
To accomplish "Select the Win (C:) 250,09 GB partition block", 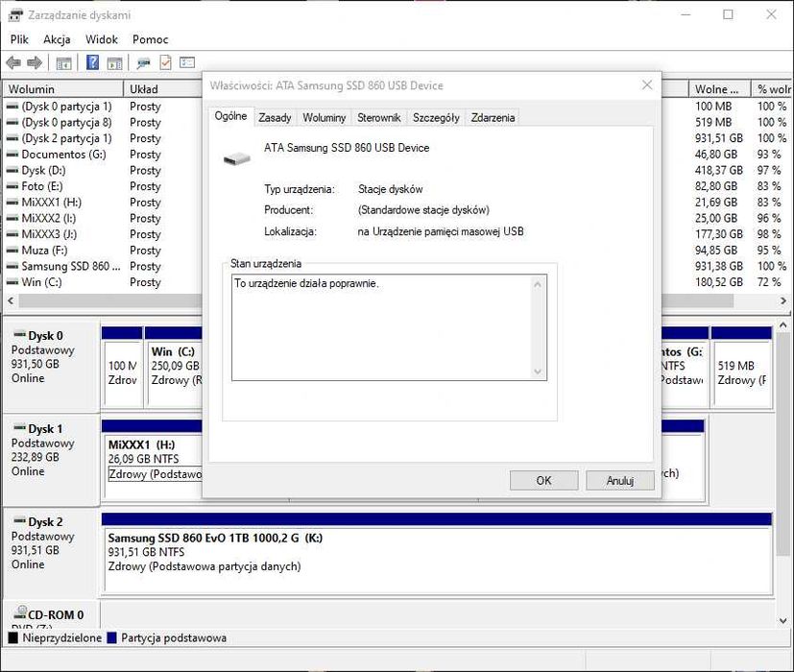I will [x=174, y=366].
